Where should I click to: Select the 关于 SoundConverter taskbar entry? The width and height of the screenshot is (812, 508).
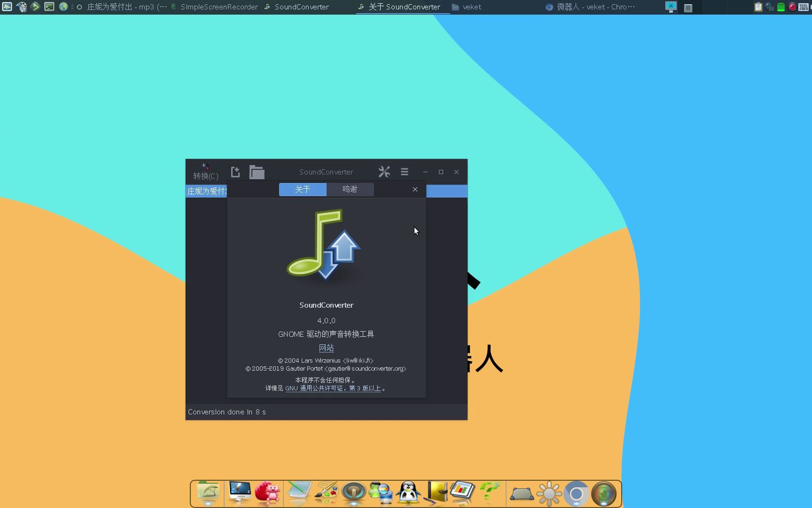403,7
